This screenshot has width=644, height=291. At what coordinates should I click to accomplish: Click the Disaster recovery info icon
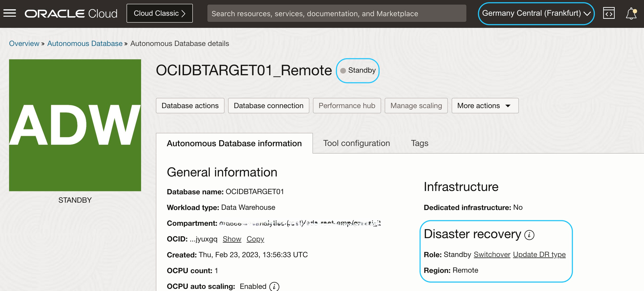[529, 235]
